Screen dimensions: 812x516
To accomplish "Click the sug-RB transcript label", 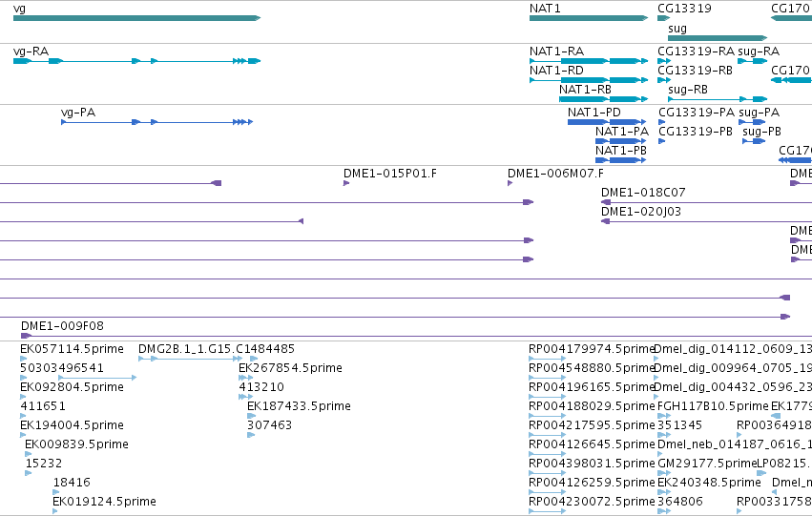I will [688, 90].
